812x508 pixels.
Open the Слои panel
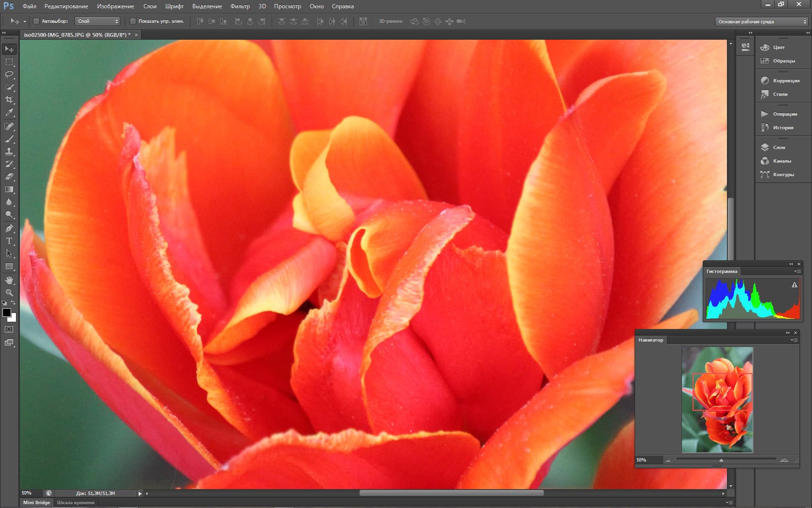[x=779, y=147]
